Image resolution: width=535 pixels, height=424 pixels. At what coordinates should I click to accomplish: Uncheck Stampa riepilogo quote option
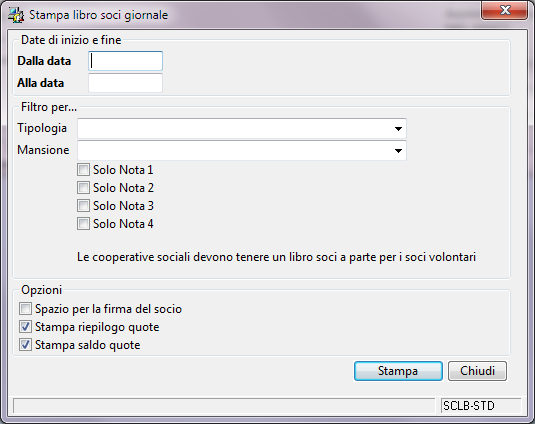[25, 327]
